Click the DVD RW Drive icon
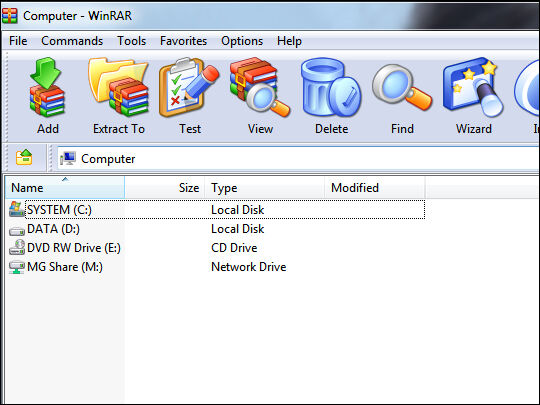540x405 pixels. point(17,247)
